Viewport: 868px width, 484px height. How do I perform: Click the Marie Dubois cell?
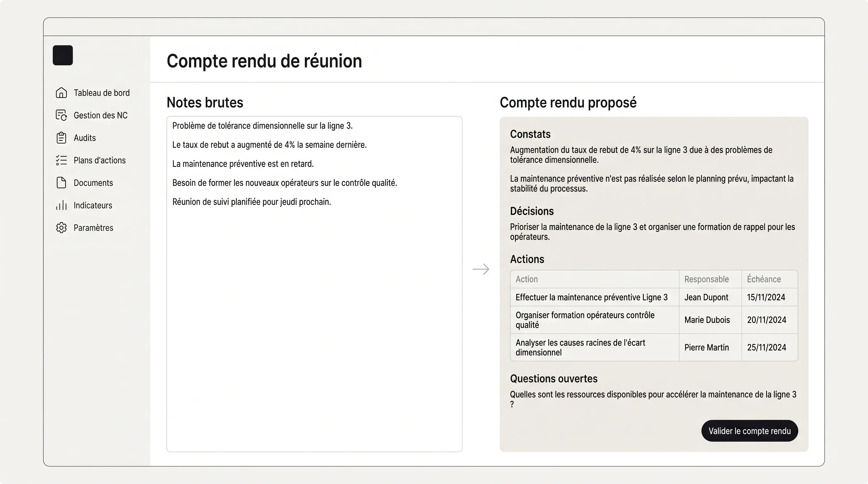click(x=710, y=320)
